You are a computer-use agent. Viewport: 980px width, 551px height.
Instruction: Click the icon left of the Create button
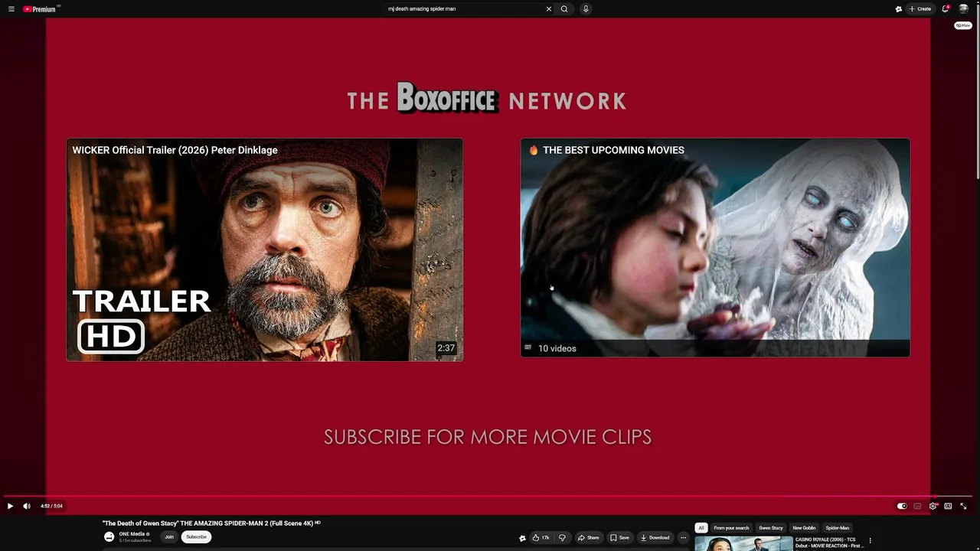(898, 9)
